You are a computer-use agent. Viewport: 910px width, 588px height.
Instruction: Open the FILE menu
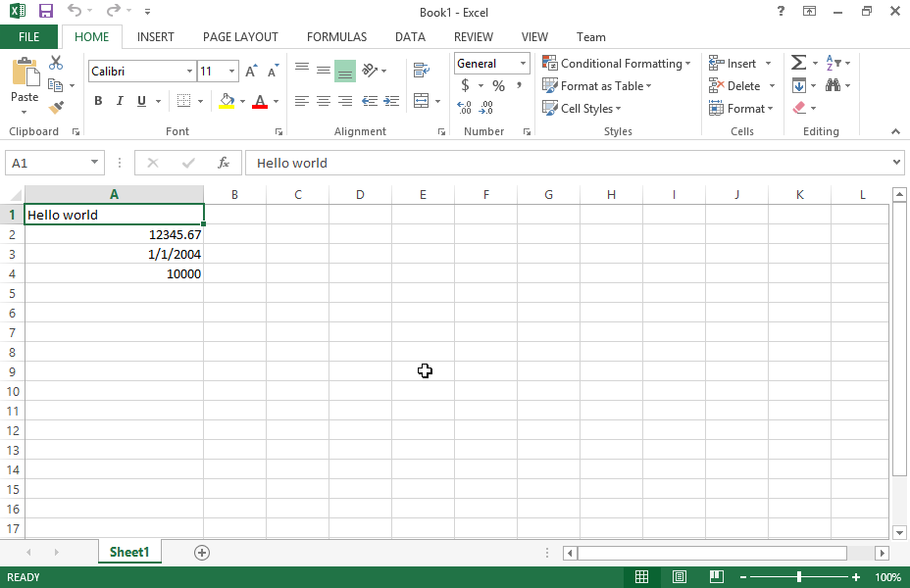(29, 37)
